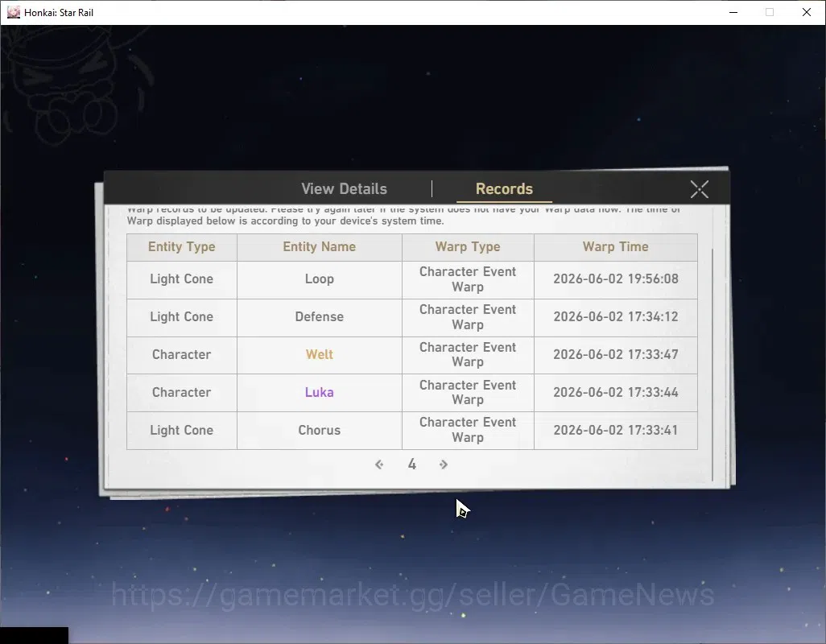Click Character cell in Luka row

point(182,392)
